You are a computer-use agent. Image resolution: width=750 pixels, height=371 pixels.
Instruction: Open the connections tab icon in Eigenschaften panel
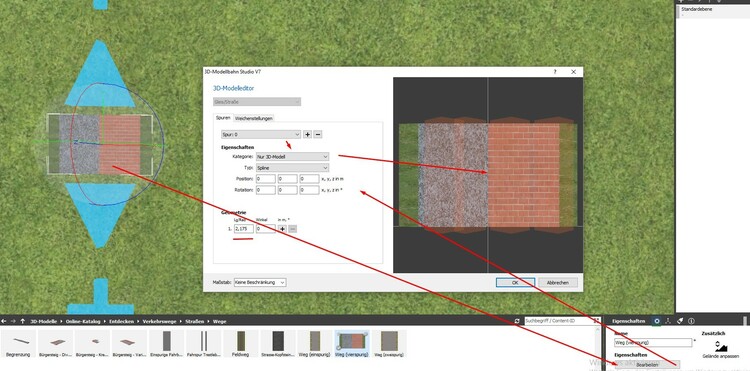[668, 321]
